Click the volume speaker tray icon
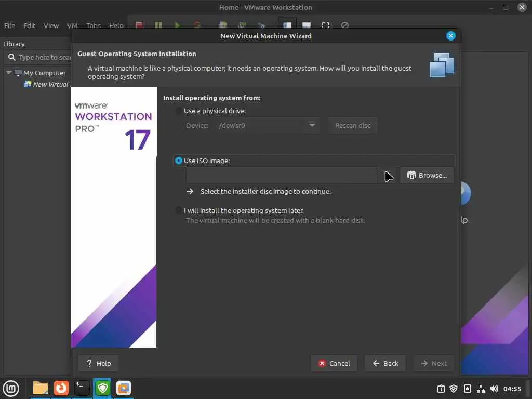 click(494, 389)
